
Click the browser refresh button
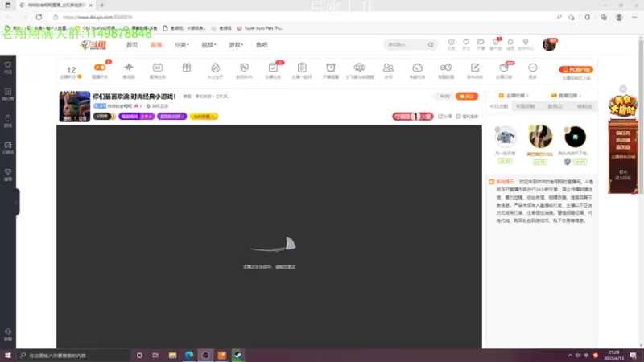[39, 17]
